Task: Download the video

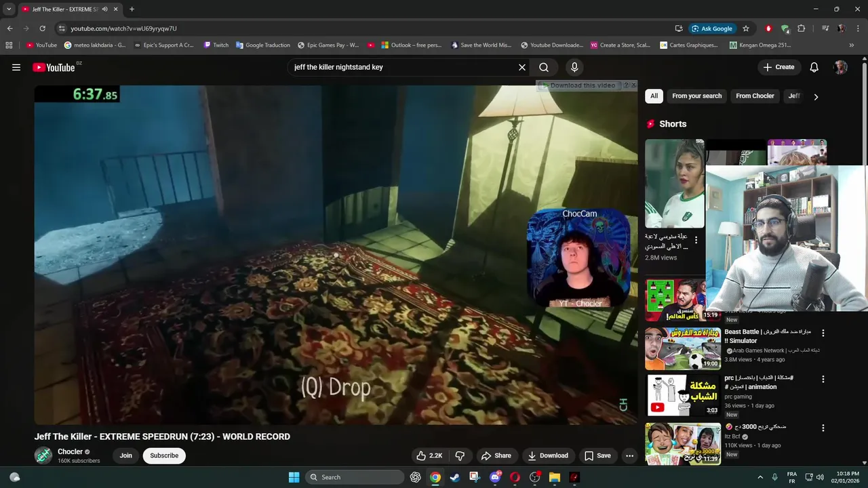Action: tap(548, 455)
